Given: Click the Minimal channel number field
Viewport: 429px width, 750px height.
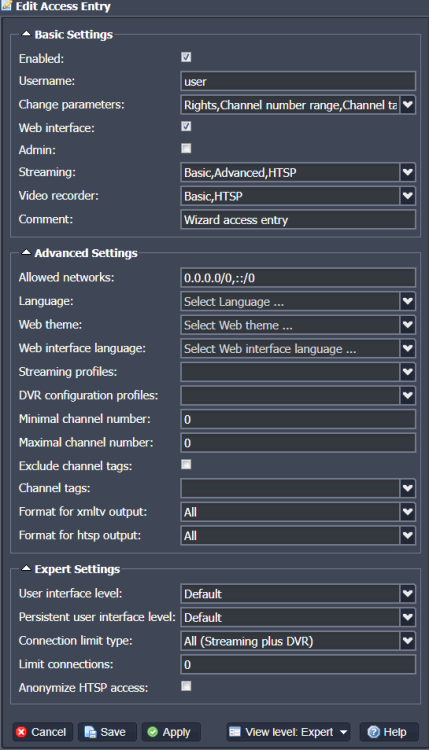Looking at the screenshot, I should (298, 419).
